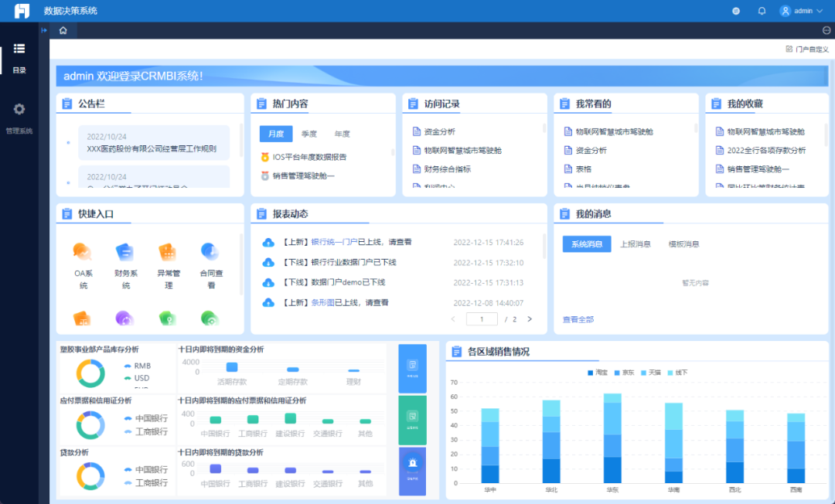This screenshot has height=504, width=835.
Task: Toggle USD legend in inventory donut chart
Action: tap(137, 379)
